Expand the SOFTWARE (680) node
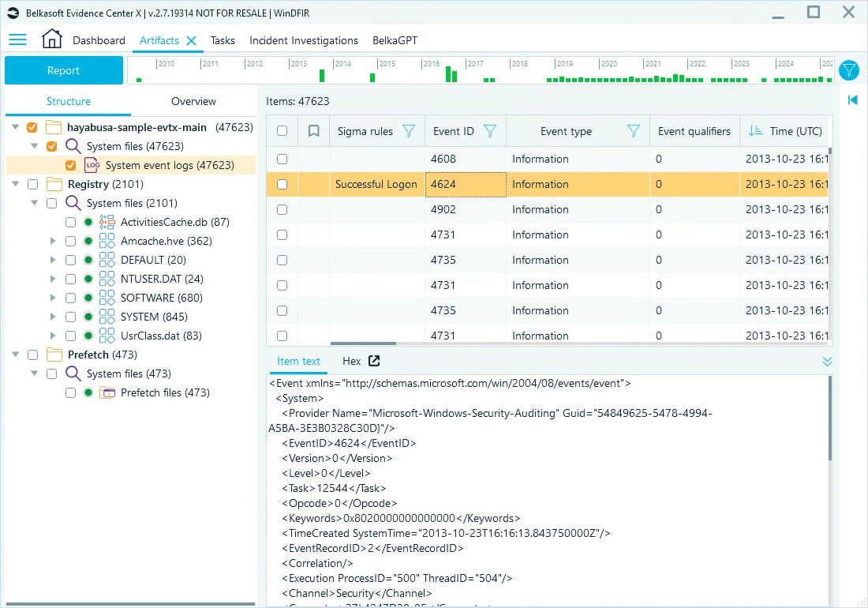868x608 pixels. tap(53, 298)
